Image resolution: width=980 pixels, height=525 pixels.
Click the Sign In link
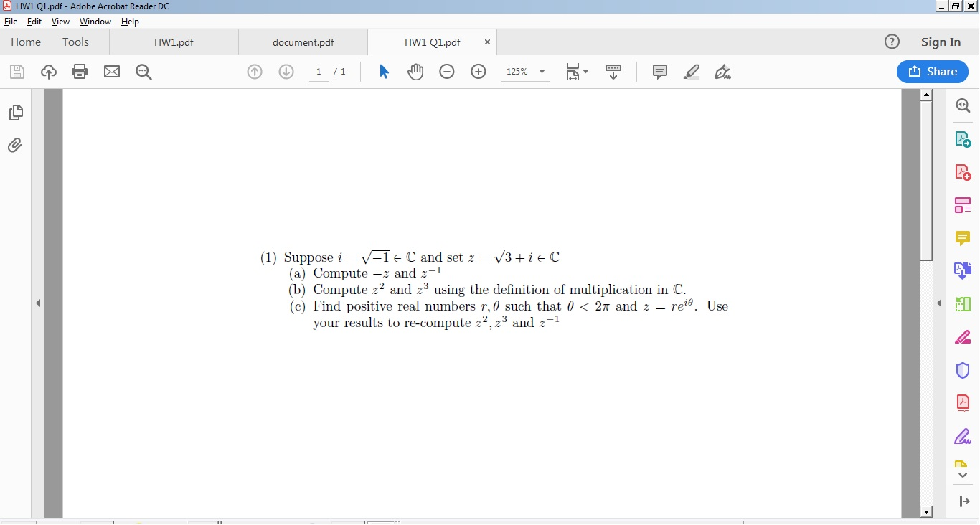click(x=941, y=42)
